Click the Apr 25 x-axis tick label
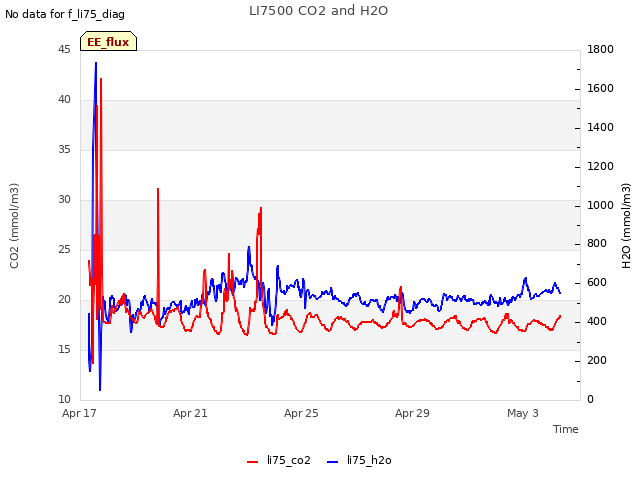Image resolution: width=640 pixels, height=480 pixels. click(301, 413)
